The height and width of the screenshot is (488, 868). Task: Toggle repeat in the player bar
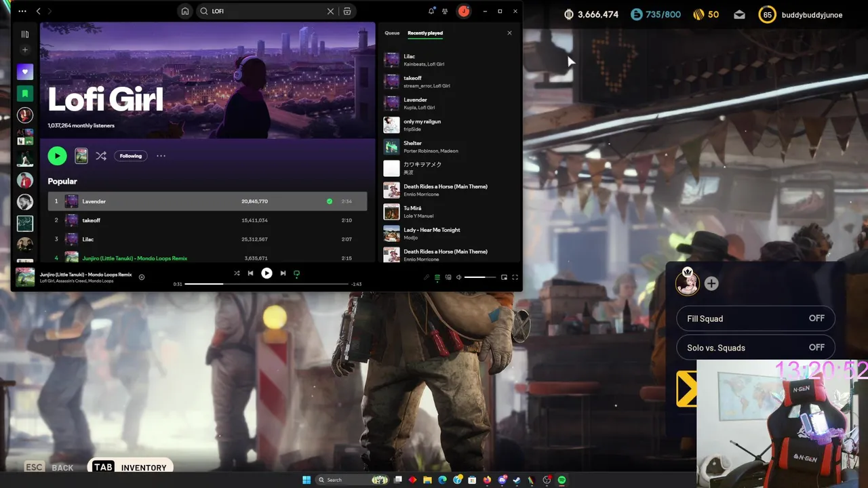[x=296, y=274]
